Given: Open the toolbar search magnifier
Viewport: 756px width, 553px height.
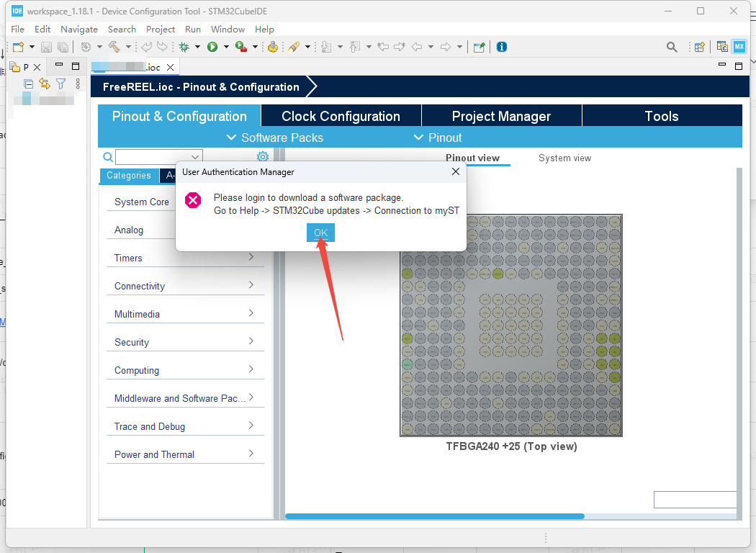Looking at the screenshot, I should coord(672,47).
